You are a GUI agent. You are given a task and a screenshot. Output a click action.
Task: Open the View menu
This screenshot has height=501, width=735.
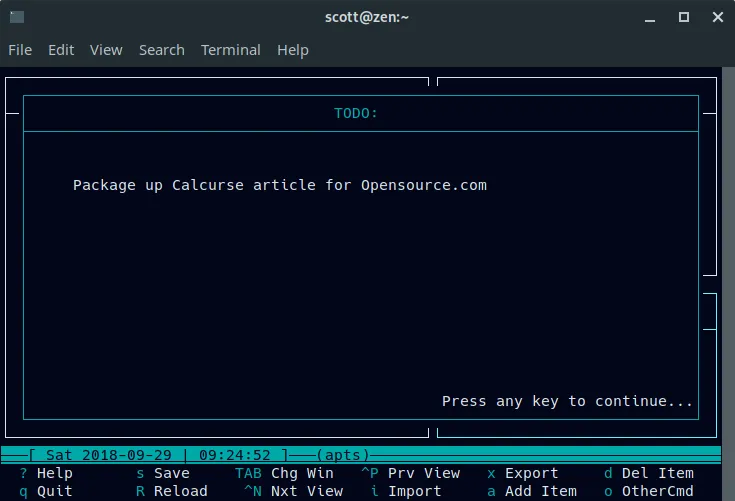coord(106,50)
